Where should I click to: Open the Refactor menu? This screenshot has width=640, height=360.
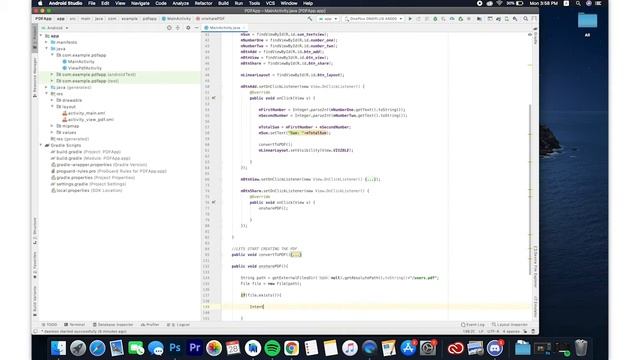click(203, 3)
